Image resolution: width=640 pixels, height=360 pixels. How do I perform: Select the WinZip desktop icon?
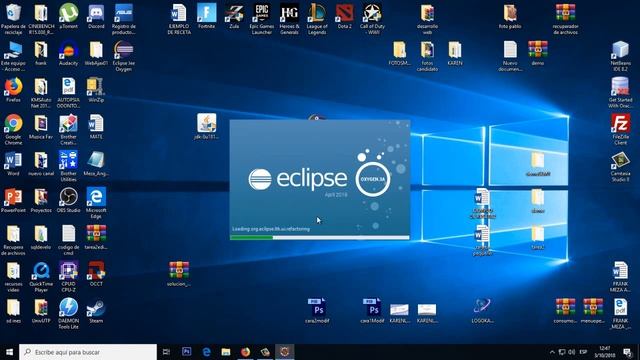(x=96, y=90)
